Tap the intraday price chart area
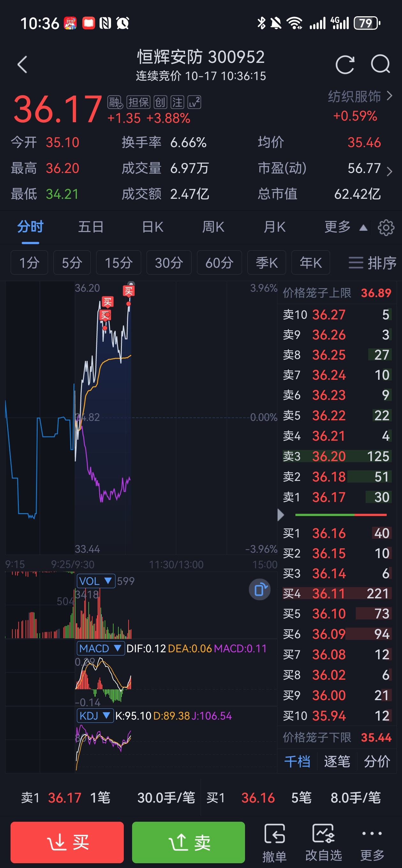The height and width of the screenshot is (868, 402). click(141, 418)
